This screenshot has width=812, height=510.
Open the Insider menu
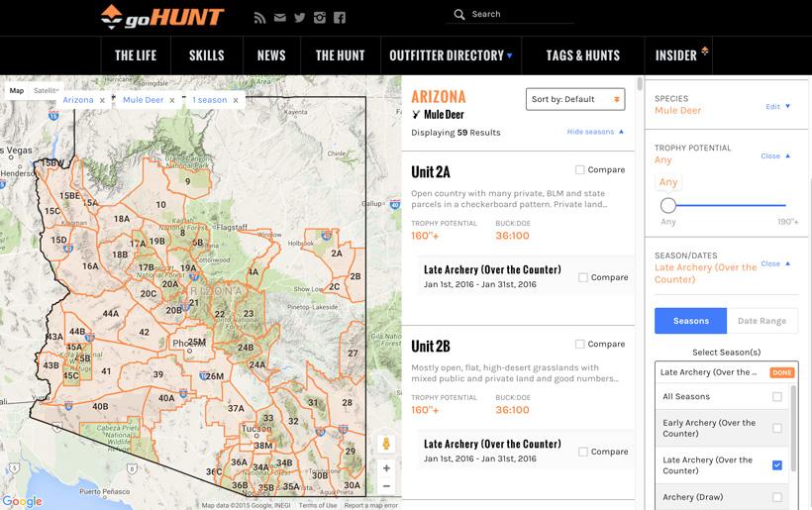pyautogui.click(x=678, y=55)
